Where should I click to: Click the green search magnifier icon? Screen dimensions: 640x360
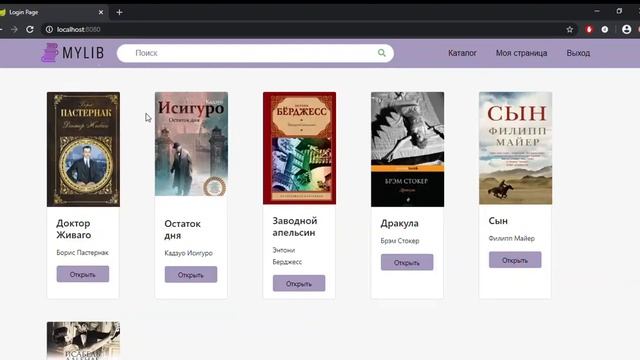(382, 53)
